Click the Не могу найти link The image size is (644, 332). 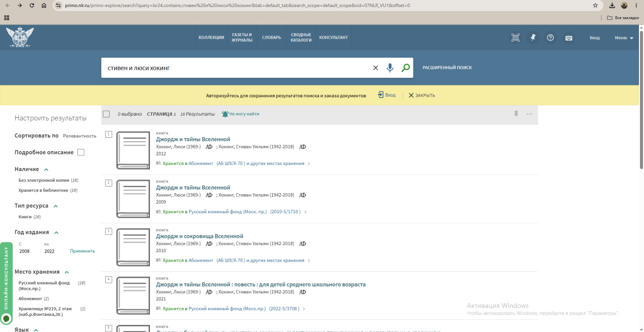tap(244, 114)
